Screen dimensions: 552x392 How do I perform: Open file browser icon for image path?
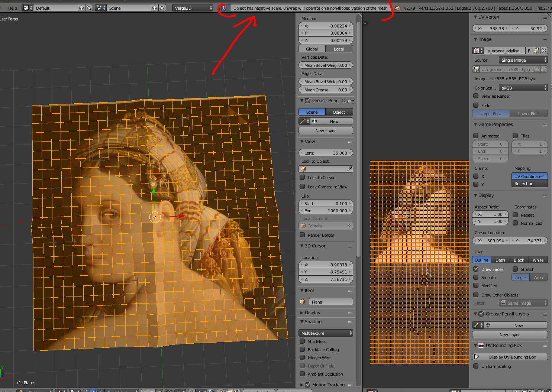(536, 69)
